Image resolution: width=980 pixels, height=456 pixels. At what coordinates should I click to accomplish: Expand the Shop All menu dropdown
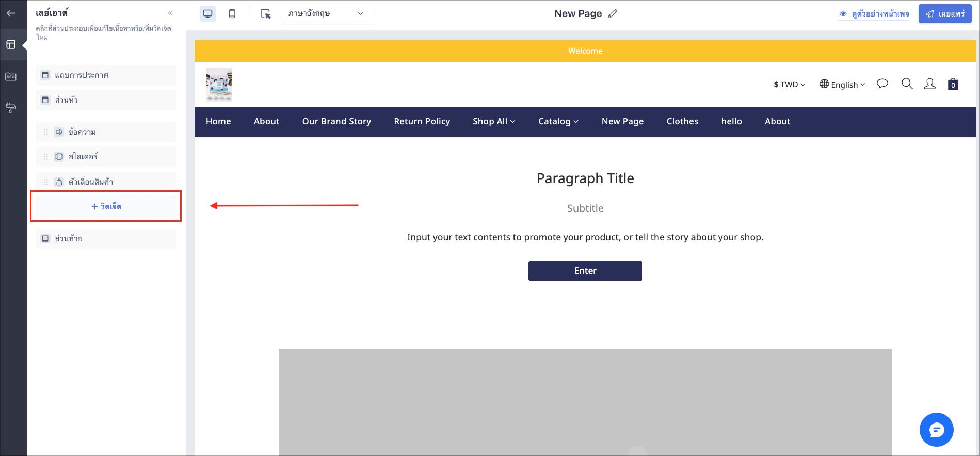(x=494, y=122)
